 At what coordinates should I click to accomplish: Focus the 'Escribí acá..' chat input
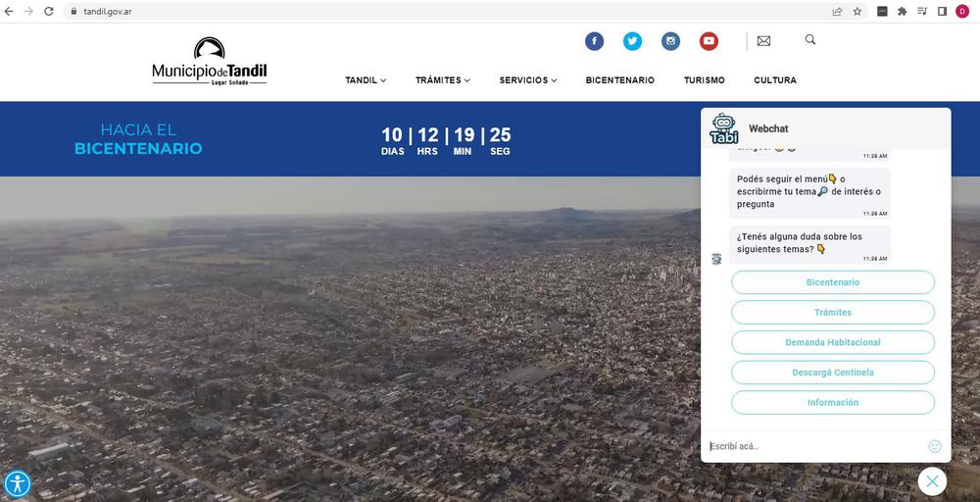click(x=815, y=446)
